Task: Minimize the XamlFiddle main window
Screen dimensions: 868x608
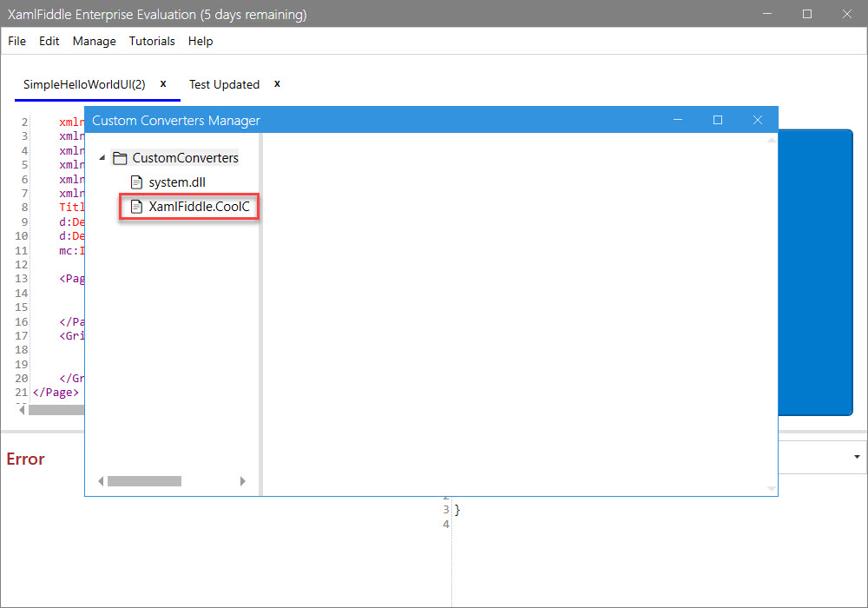Action: pyautogui.click(x=767, y=14)
